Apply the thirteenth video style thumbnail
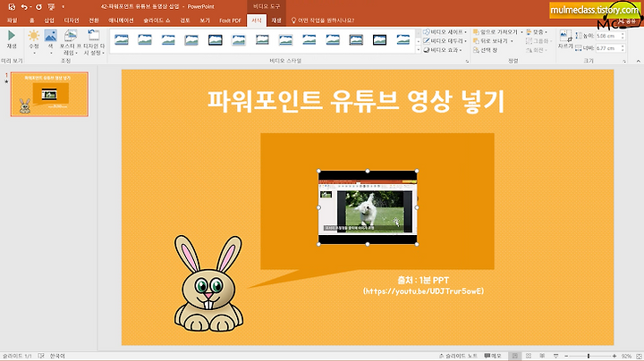 pyautogui.click(x=403, y=40)
